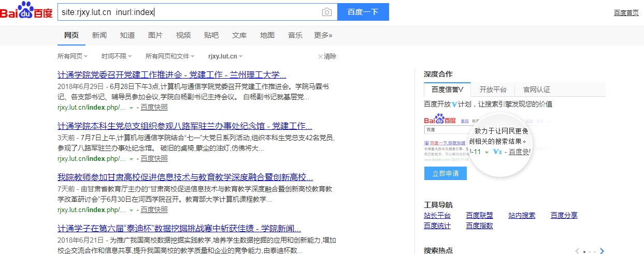This screenshot has height=254, width=644.
Task: Select the 开放平台 tab
Action: click(x=493, y=89)
